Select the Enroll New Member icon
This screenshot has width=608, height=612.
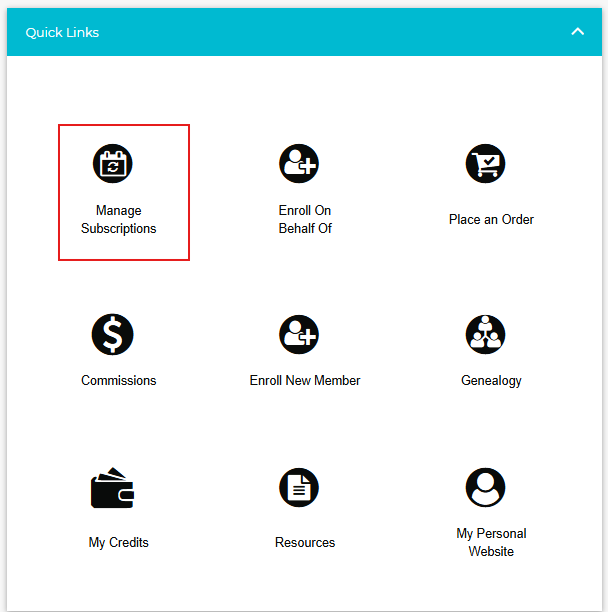(x=299, y=334)
